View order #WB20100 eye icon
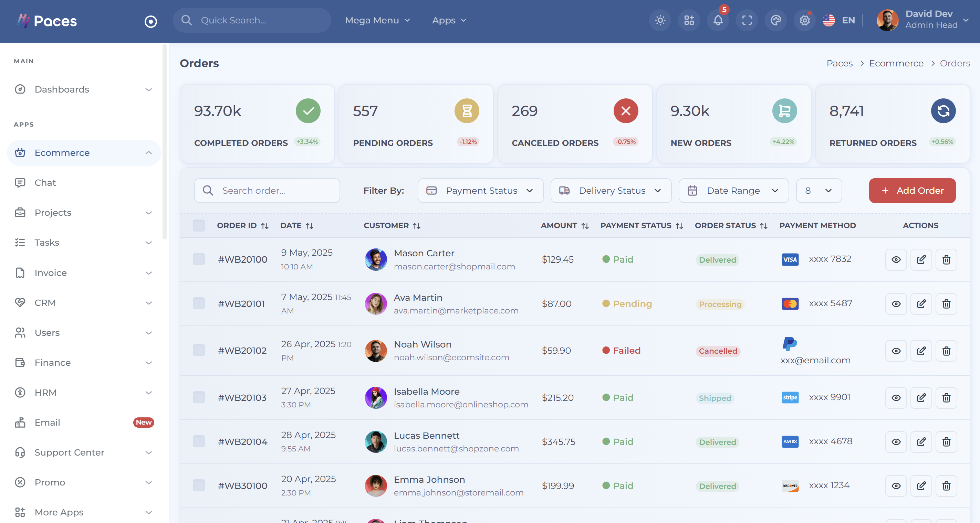Viewport: 980px width, 523px height. [896, 259]
